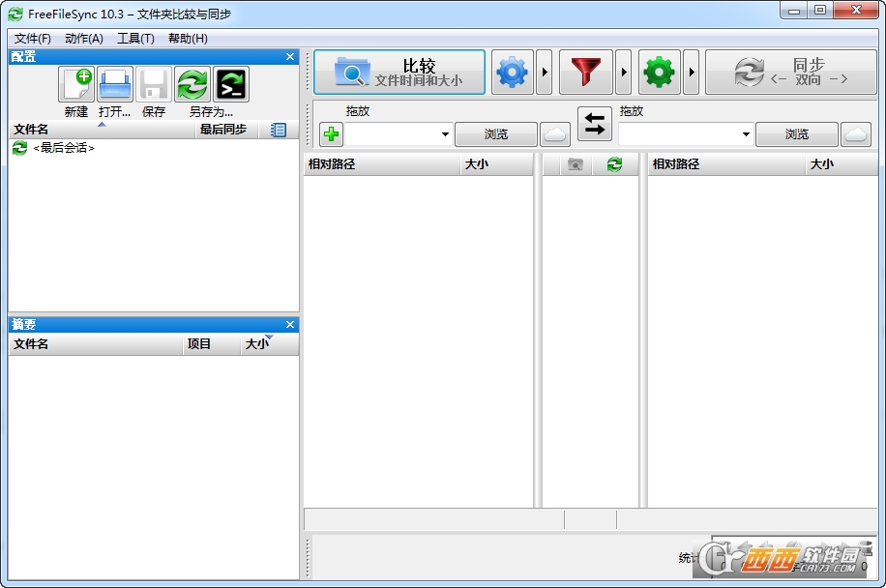Click the right cloud storage icon
The height and width of the screenshot is (588, 886).
coord(856,134)
